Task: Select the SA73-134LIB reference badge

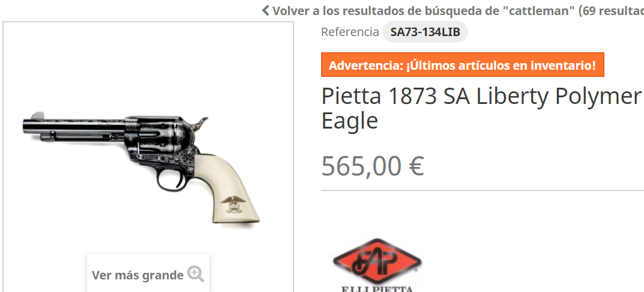Action: (425, 32)
